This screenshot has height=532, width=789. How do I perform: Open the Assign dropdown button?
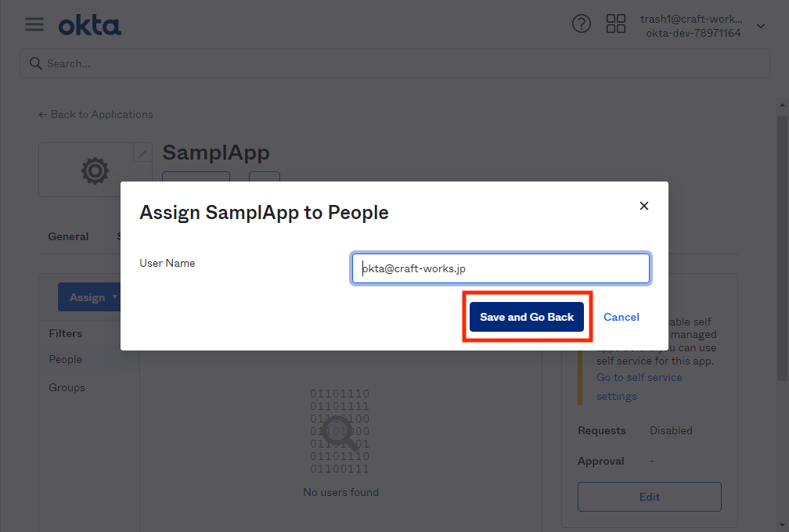pyautogui.click(x=89, y=297)
